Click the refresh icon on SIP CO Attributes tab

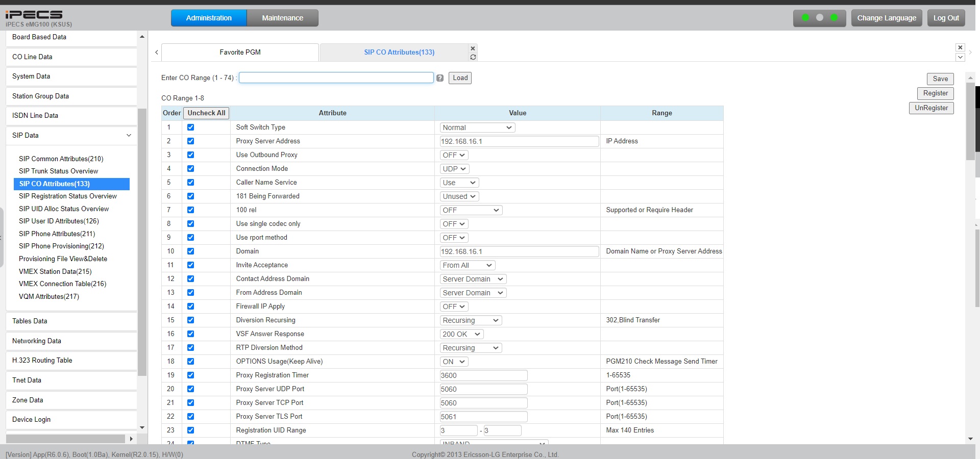473,57
